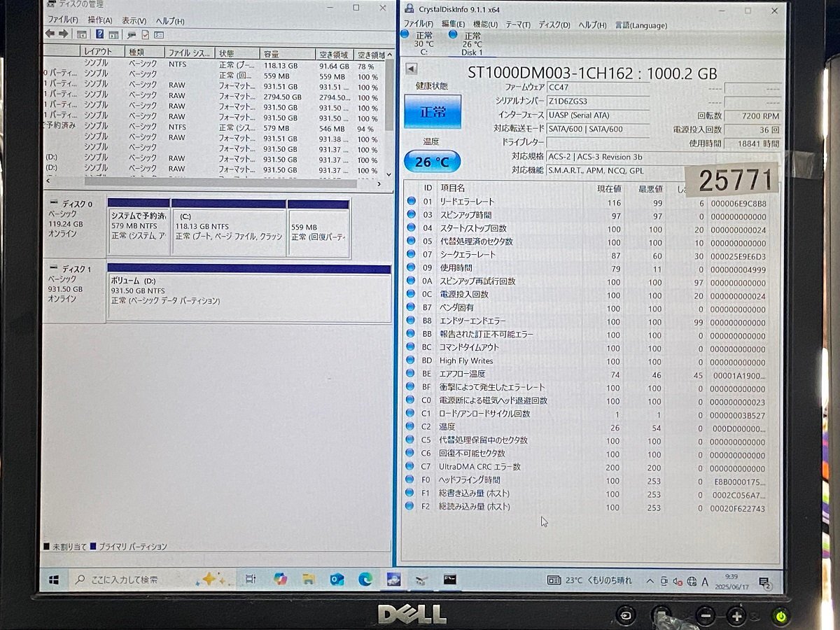Click the last settings list icon in Disk Management toolbar
Viewport: 840px width, 630px height.
(x=159, y=34)
